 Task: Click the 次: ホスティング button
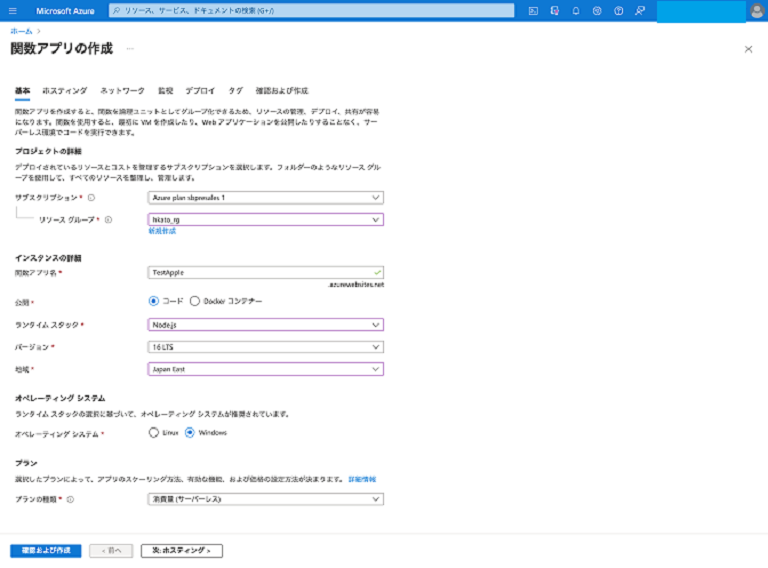(182, 551)
